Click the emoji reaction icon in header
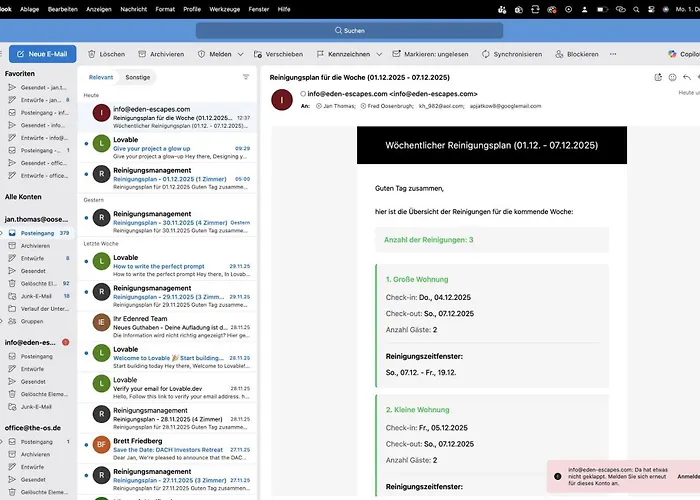700x500 pixels. pyautogui.click(x=672, y=76)
